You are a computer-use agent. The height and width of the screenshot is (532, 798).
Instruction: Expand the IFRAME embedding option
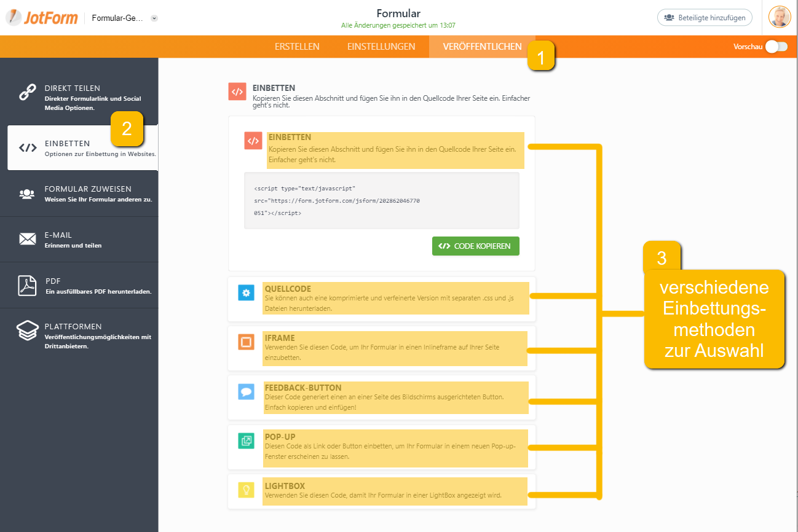point(382,348)
